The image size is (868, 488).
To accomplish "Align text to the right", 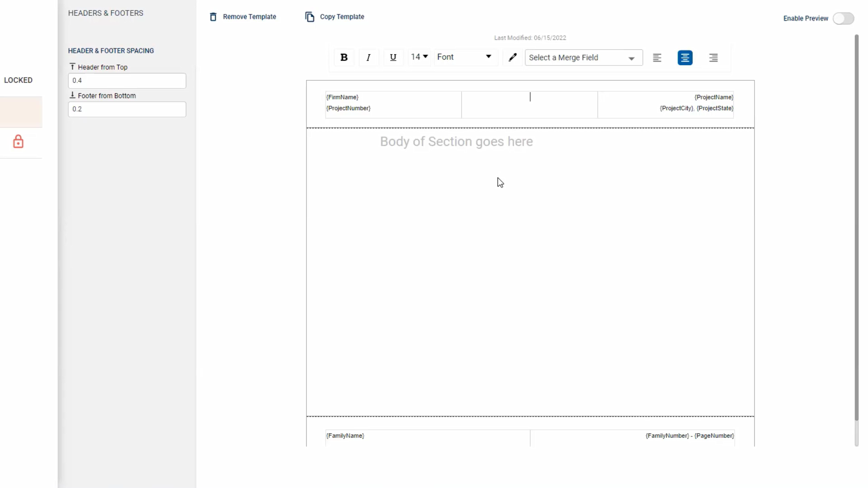I will 713,58.
